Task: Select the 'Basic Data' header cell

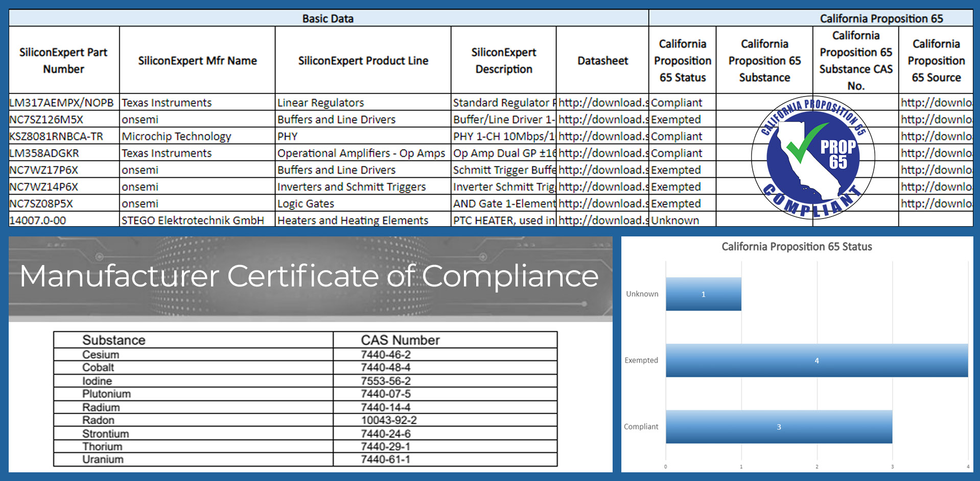Action: [x=328, y=18]
